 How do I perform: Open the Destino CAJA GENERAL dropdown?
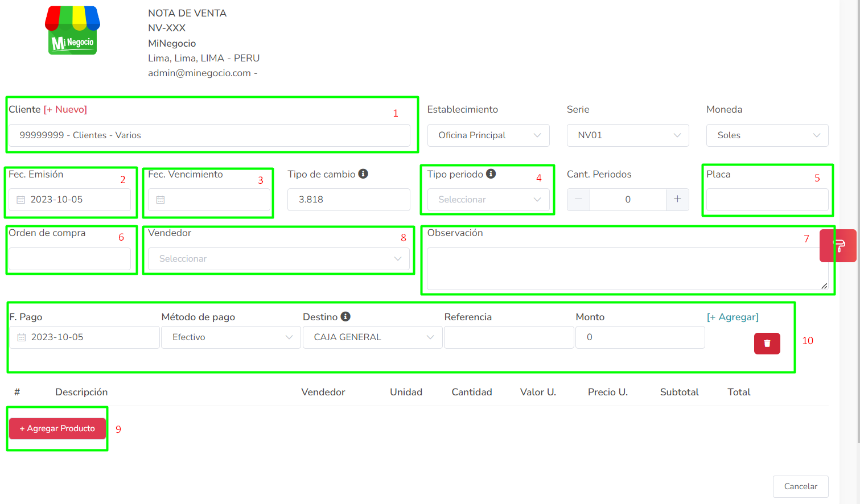click(x=373, y=337)
